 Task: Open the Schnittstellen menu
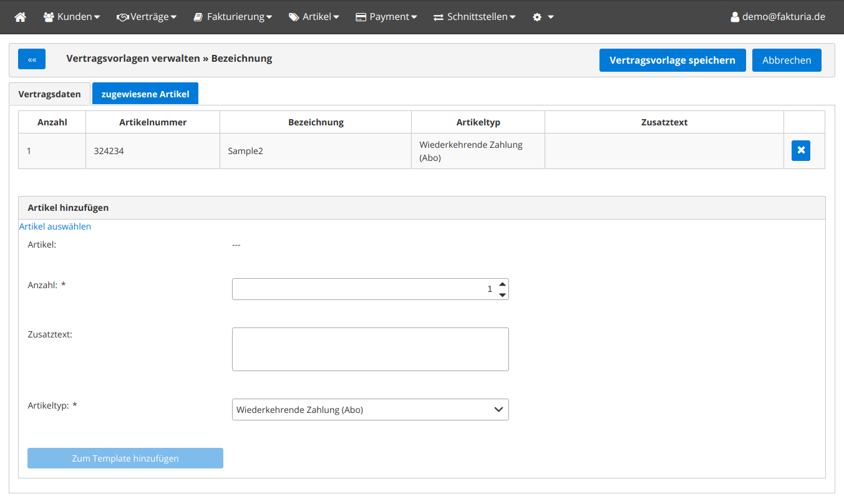475,17
